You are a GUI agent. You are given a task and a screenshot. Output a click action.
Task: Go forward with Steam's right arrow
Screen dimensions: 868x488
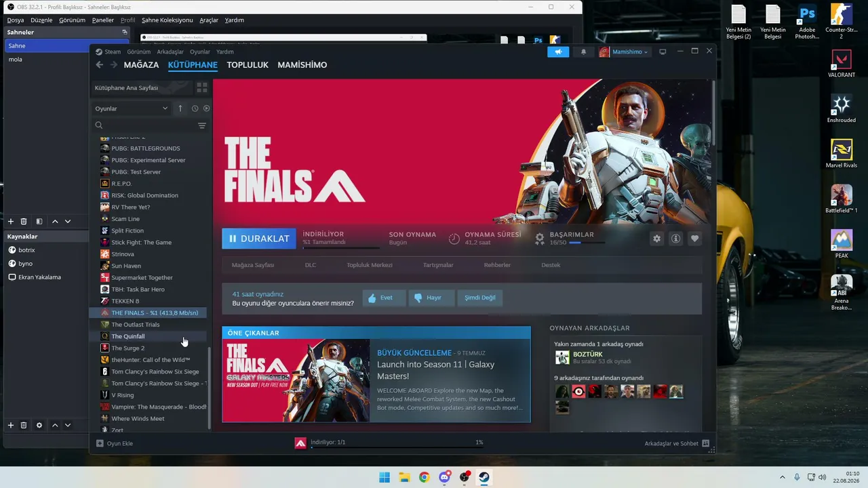114,65
